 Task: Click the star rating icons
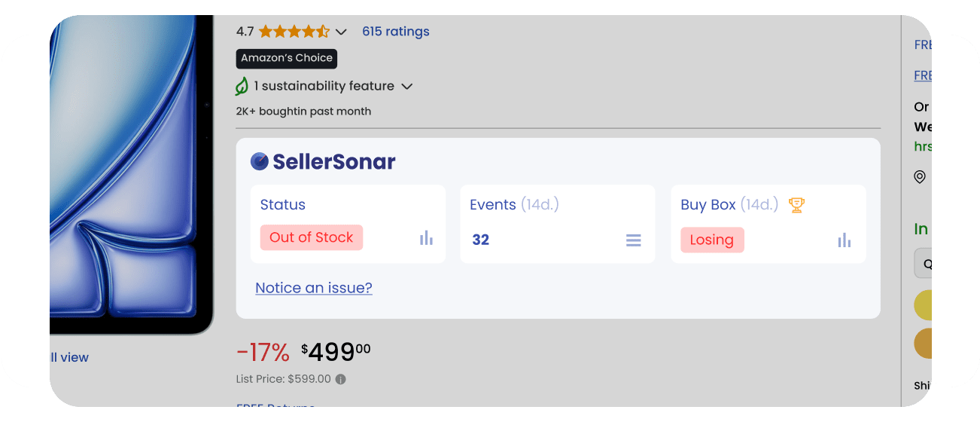coord(294,32)
